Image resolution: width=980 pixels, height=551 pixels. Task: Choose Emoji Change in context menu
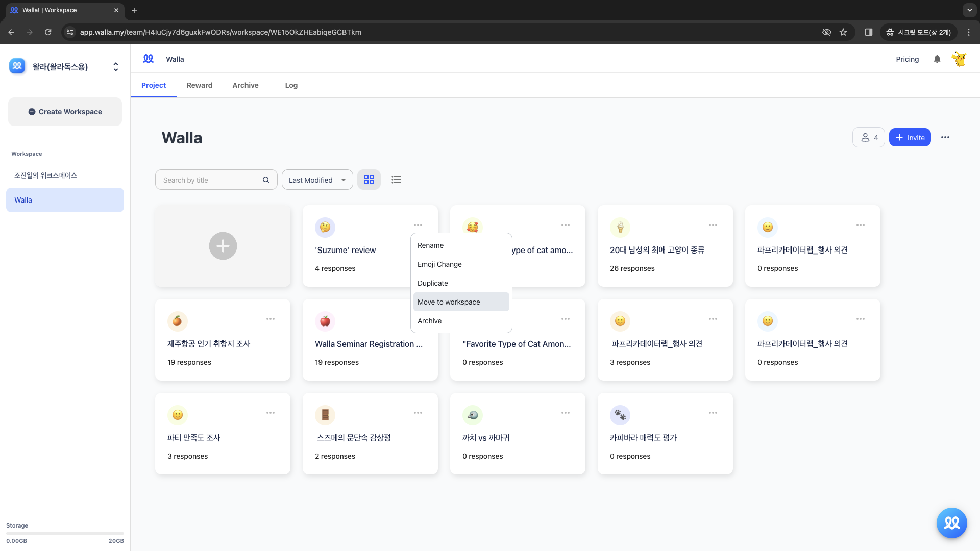click(x=461, y=264)
